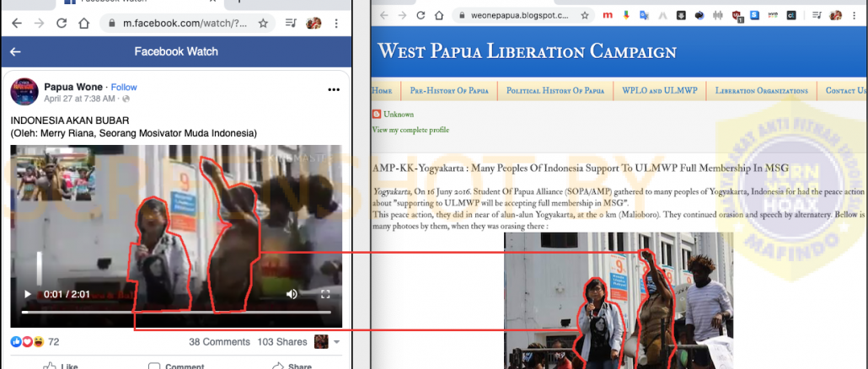Go back in the weonepapua browser window
Viewport: 868px width, 369px height.
[x=384, y=15]
